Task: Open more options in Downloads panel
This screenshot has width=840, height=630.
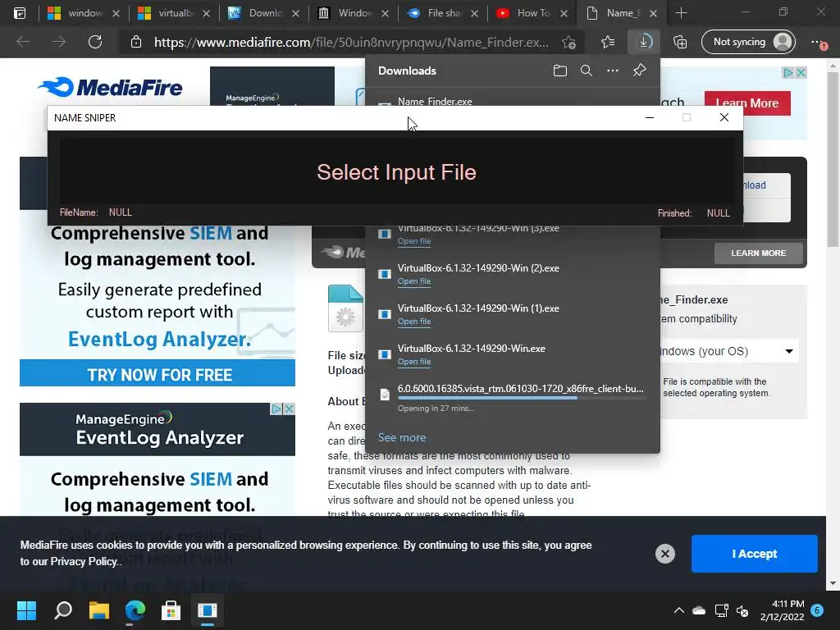Action: pyautogui.click(x=612, y=71)
